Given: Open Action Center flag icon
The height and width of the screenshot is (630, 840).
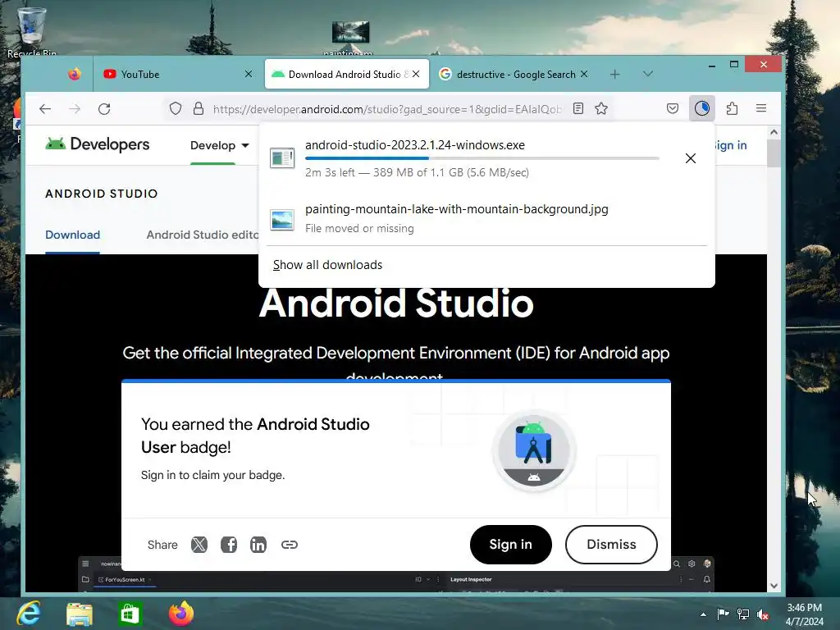Looking at the screenshot, I should point(723,614).
